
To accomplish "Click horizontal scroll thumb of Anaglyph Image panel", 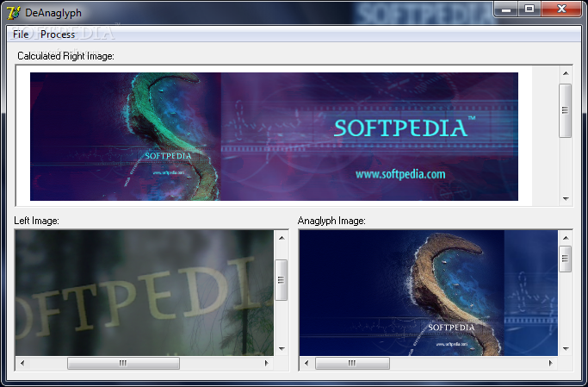I will point(352,363).
